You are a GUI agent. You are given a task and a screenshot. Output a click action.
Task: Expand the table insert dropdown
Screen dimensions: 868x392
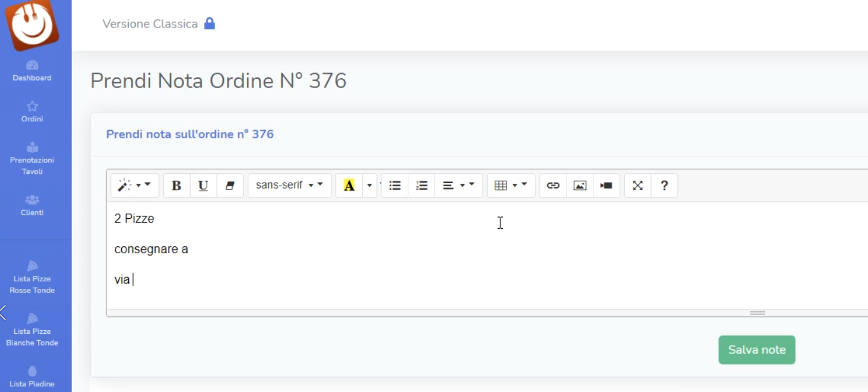pos(510,186)
